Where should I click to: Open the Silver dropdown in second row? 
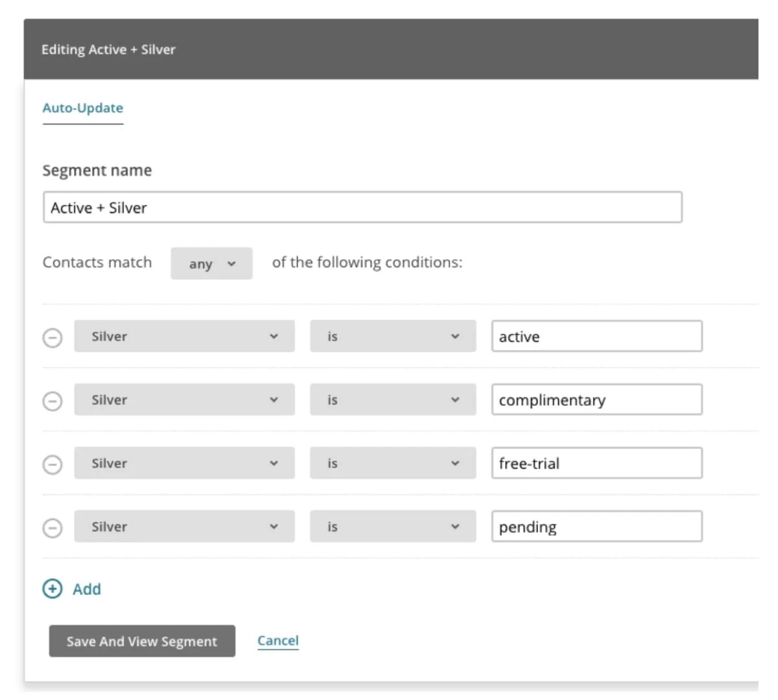184,400
